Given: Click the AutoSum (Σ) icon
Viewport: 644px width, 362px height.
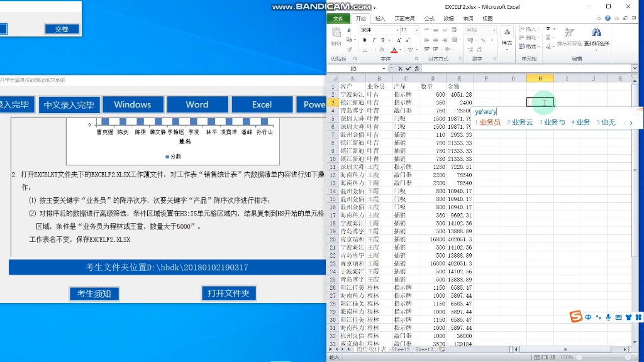Looking at the screenshot, I should (x=547, y=29).
